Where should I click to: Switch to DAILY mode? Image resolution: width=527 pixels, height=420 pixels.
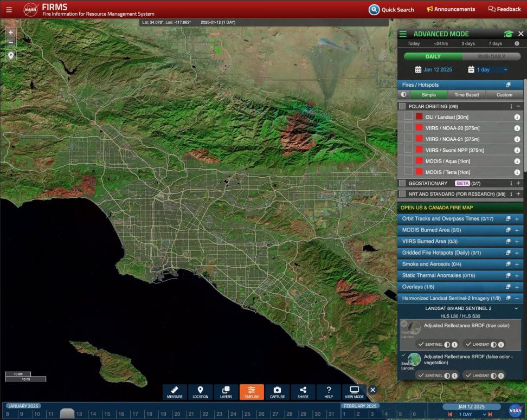coord(433,56)
